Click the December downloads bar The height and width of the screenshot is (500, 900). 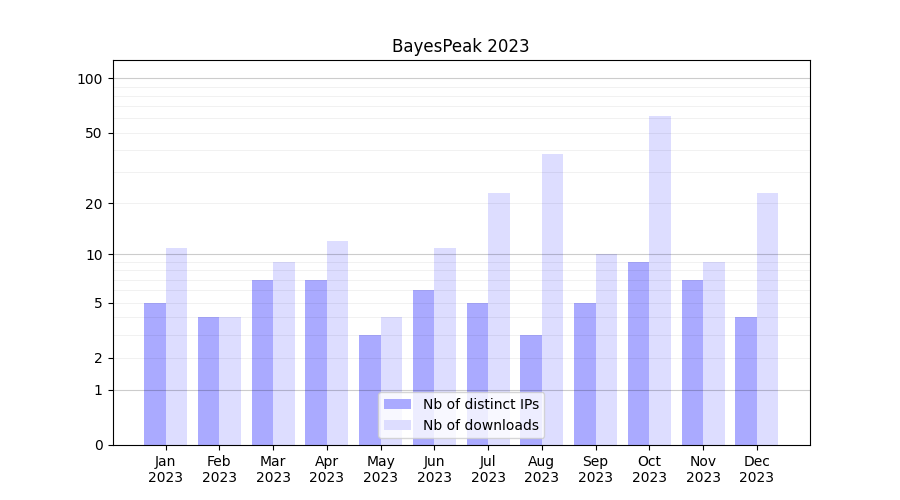(767, 319)
